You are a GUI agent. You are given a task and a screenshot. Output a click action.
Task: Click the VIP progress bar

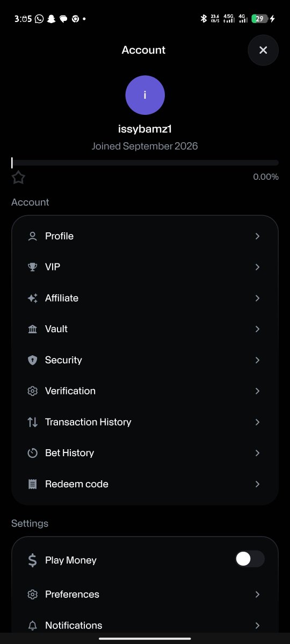pyautogui.click(x=145, y=163)
